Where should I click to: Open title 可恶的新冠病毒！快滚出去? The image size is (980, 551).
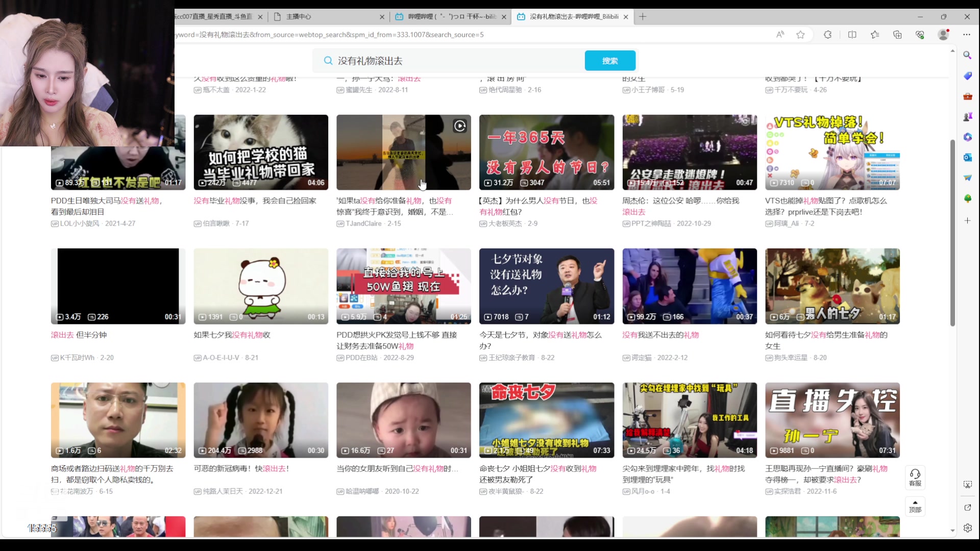pyautogui.click(x=241, y=469)
